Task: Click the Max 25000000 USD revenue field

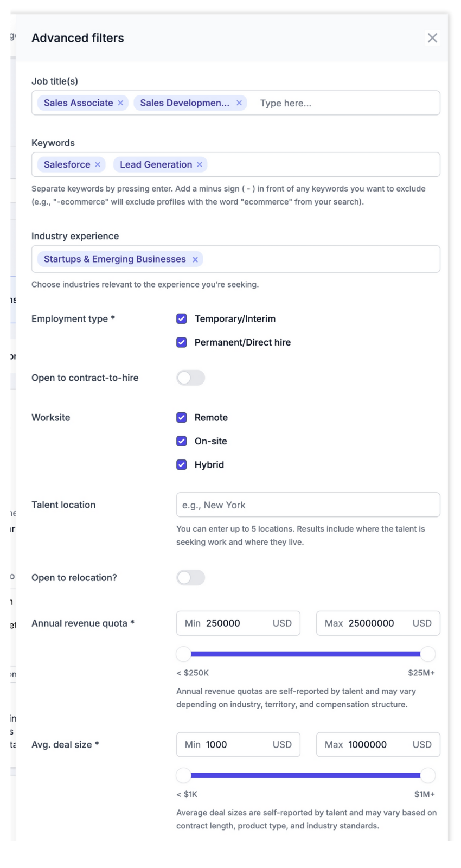Action: pos(377,623)
